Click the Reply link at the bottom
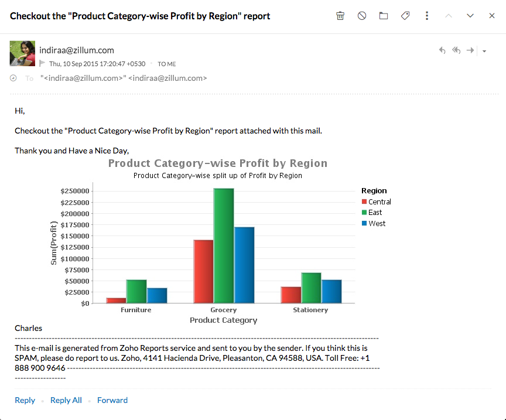 coord(25,400)
